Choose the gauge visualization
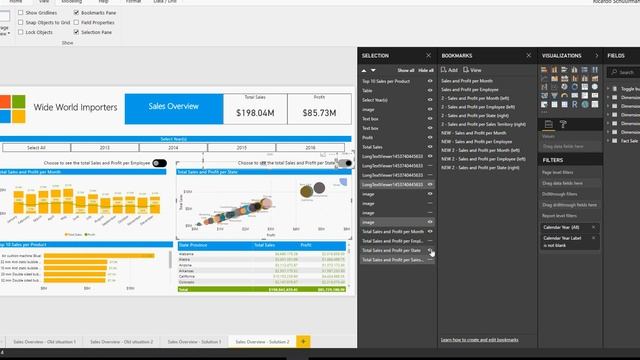 564,96
